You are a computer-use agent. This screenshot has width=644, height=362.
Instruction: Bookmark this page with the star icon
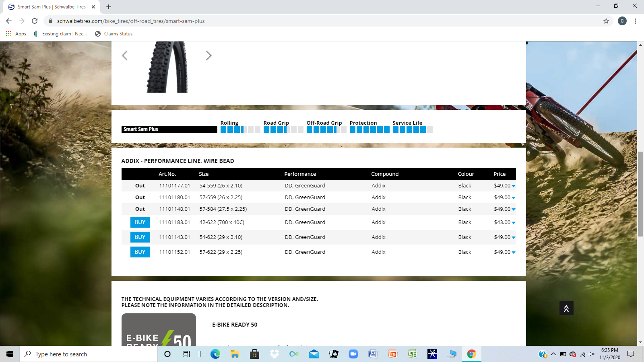click(606, 21)
